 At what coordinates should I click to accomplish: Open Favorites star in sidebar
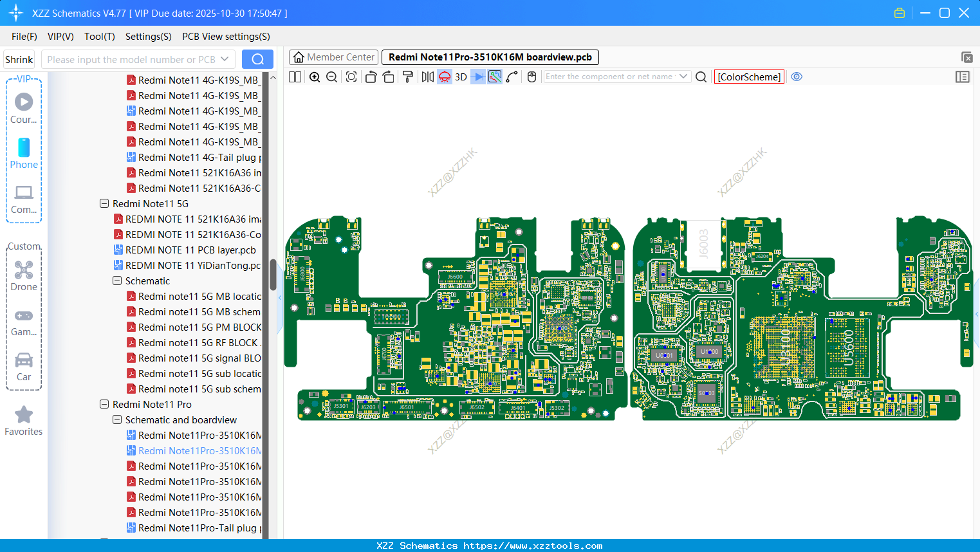point(24,421)
